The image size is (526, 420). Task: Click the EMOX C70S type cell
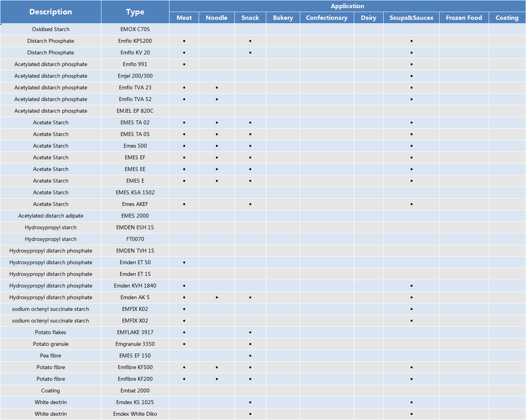tap(135, 29)
